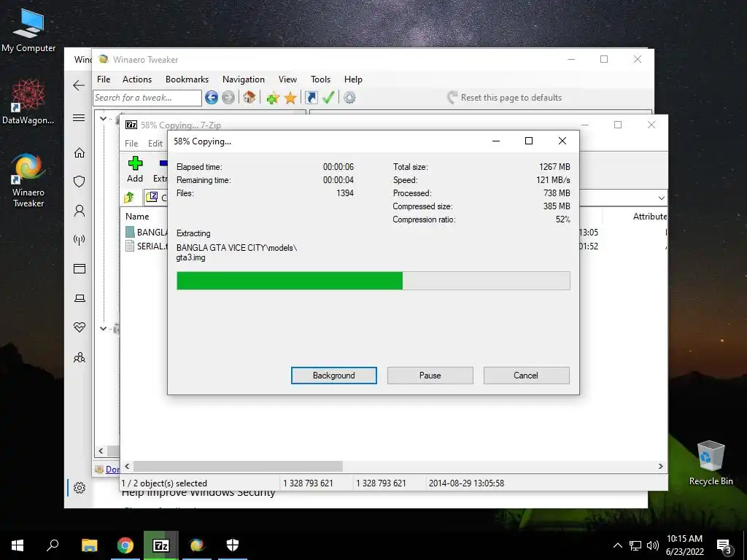Open the 7-Zip Edit menu

(x=155, y=144)
